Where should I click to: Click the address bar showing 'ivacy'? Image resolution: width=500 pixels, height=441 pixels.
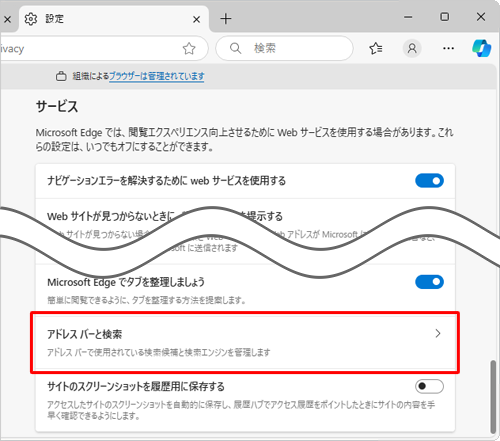tap(104, 49)
